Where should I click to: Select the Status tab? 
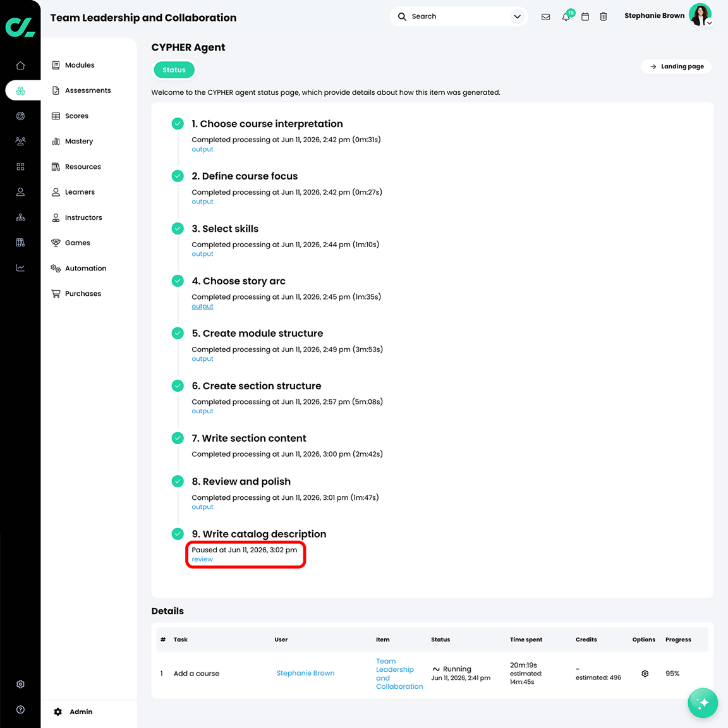[x=174, y=70]
